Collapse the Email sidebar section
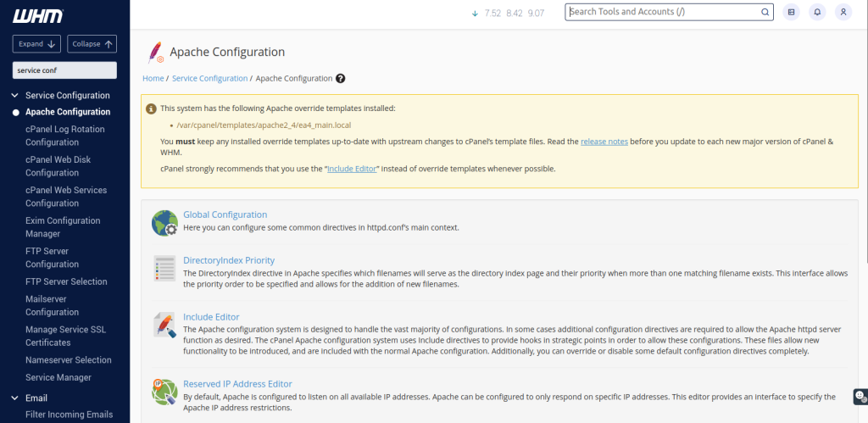The height and width of the screenshot is (423, 868). coord(15,398)
